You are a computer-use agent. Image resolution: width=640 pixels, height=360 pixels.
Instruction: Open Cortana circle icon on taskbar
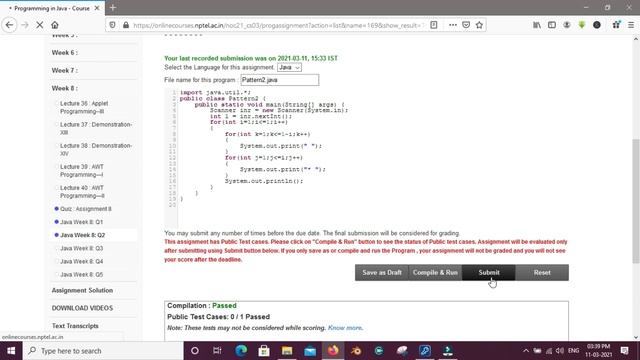(x=195, y=351)
